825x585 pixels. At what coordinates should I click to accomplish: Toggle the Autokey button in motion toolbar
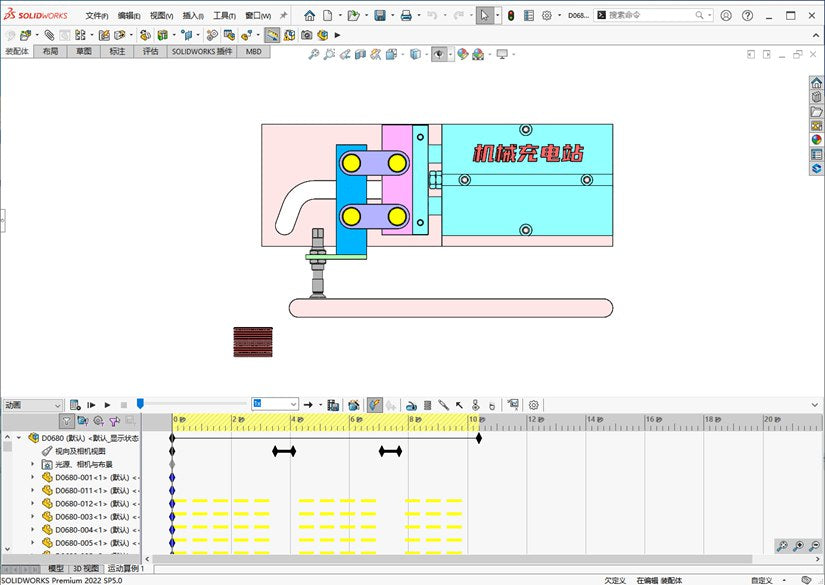click(375, 405)
